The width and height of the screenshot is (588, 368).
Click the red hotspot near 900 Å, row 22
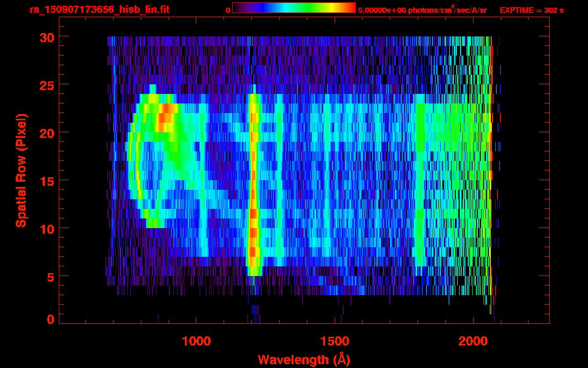166,117
